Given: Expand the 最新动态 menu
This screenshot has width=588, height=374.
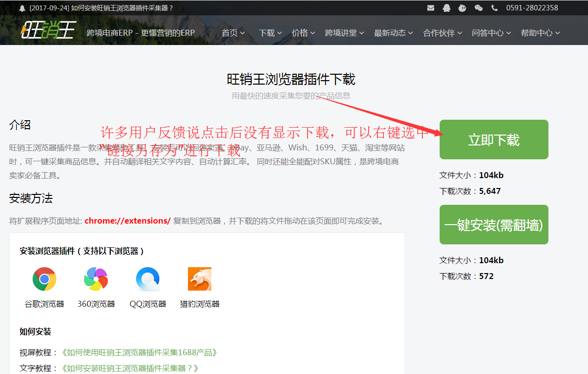Looking at the screenshot, I should point(393,33).
